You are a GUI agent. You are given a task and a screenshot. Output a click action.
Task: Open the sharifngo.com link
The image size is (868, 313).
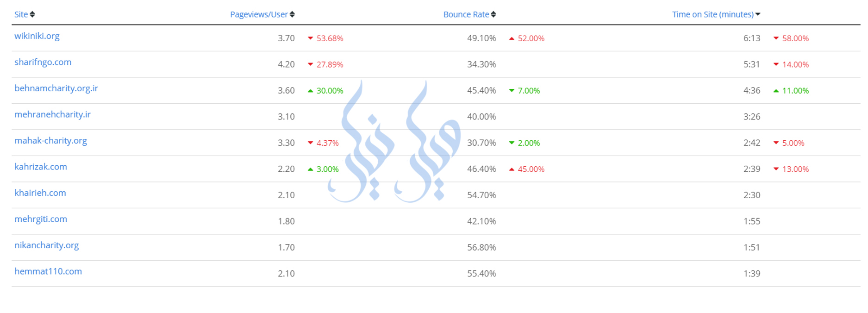[x=43, y=62]
